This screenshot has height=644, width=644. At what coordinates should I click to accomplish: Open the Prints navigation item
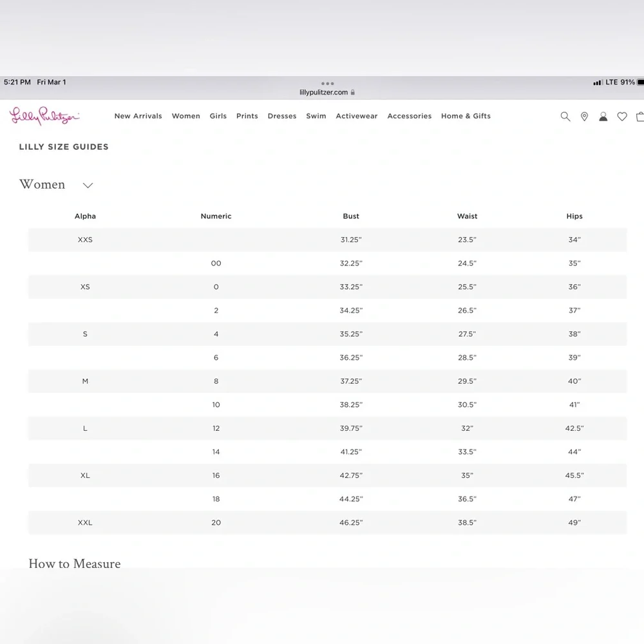[247, 116]
